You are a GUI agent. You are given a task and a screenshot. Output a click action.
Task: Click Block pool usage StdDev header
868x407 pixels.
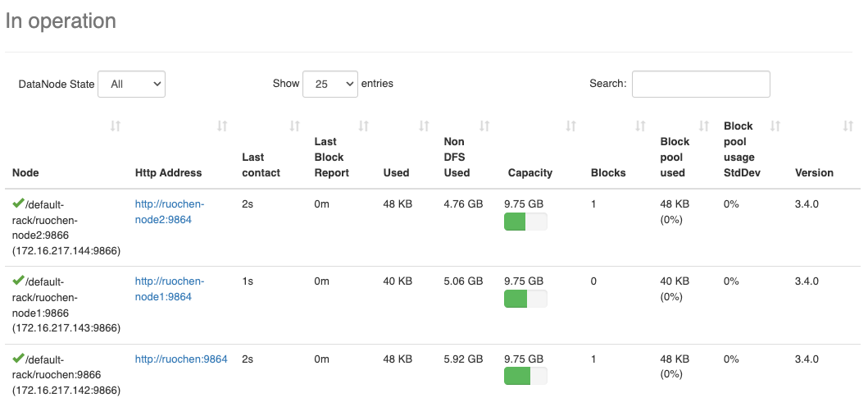[742, 149]
